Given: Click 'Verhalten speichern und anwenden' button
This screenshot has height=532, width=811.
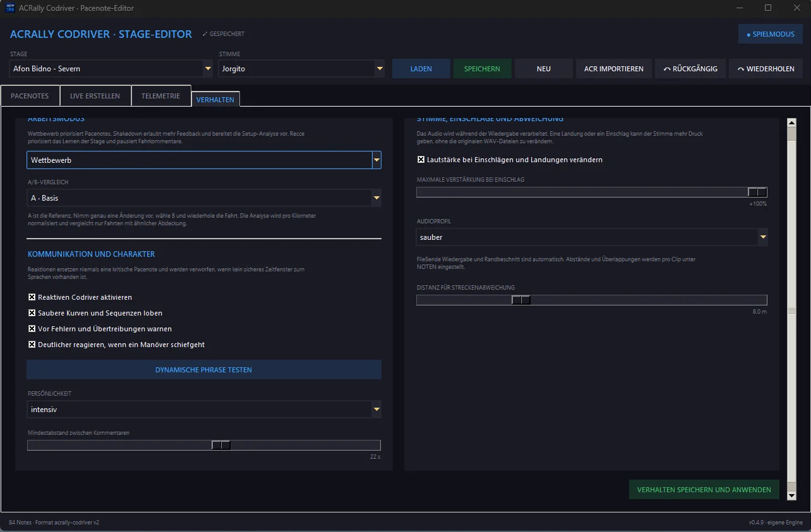Looking at the screenshot, I should (x=704, y=490).
